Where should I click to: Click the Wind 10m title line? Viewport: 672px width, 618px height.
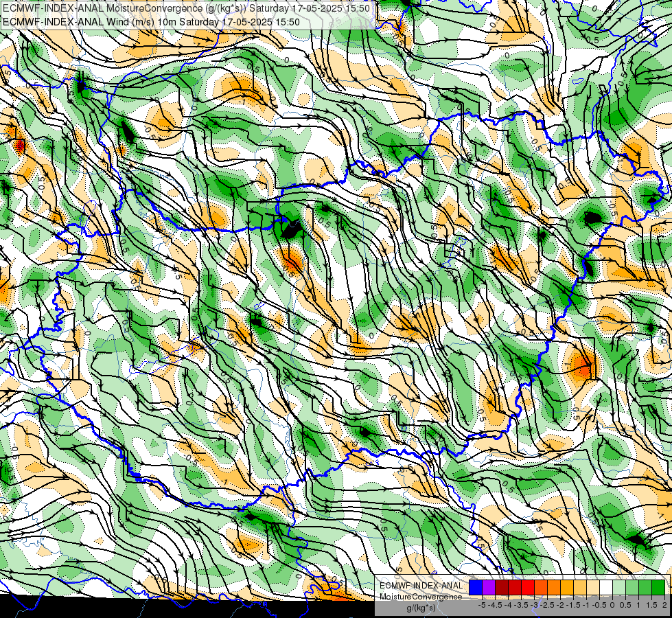tap(151, 22)
